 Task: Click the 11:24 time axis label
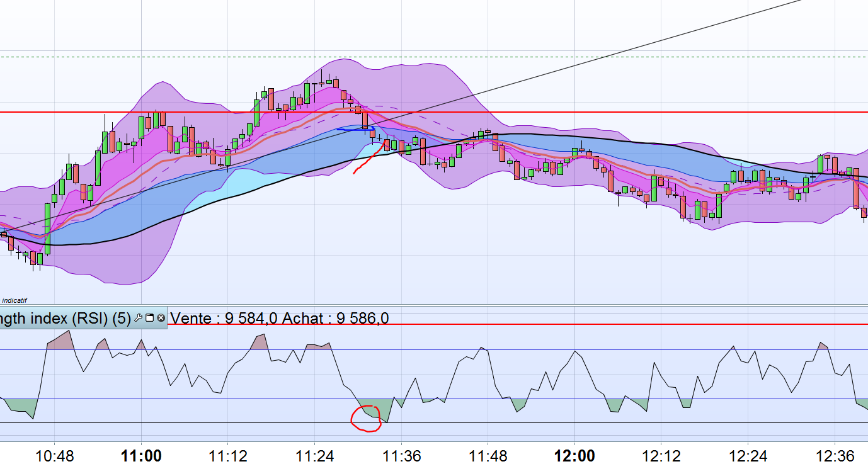pyautogui.click(x=314, y=455)
